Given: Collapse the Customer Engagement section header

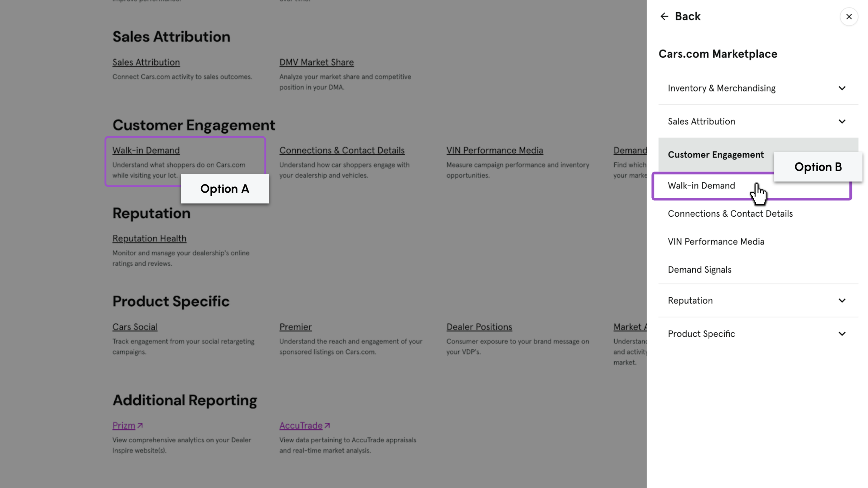Looking at the screenshot, I should click(758, 155).
